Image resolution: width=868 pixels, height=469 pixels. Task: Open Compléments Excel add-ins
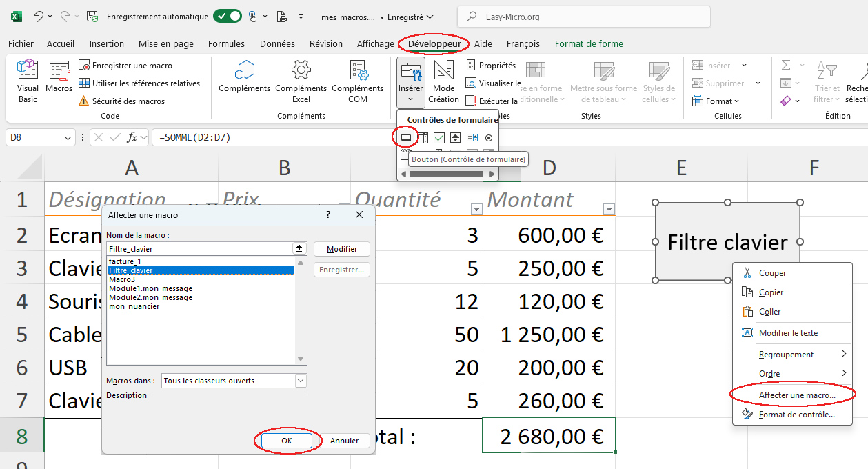[x=301, y=77]
